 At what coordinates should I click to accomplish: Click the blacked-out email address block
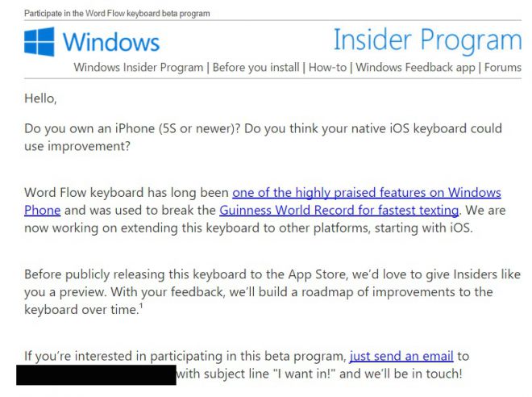pos(96,374)
